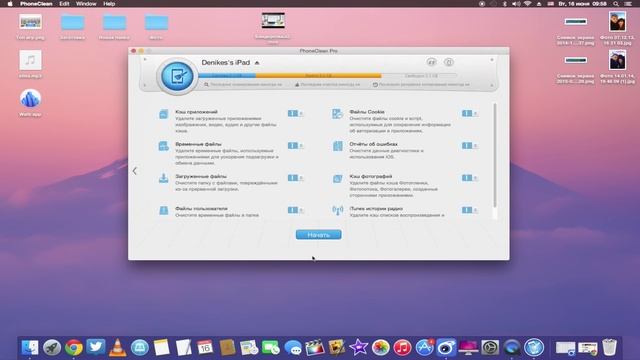The image size is (640, 360).
Task: Click the Временные файлы category icon
Action: click(x=164, y=146)
